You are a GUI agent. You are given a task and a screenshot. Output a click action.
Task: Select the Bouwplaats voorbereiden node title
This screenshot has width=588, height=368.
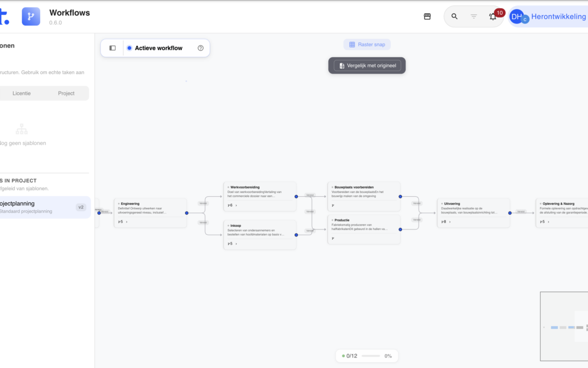(354, 187)
